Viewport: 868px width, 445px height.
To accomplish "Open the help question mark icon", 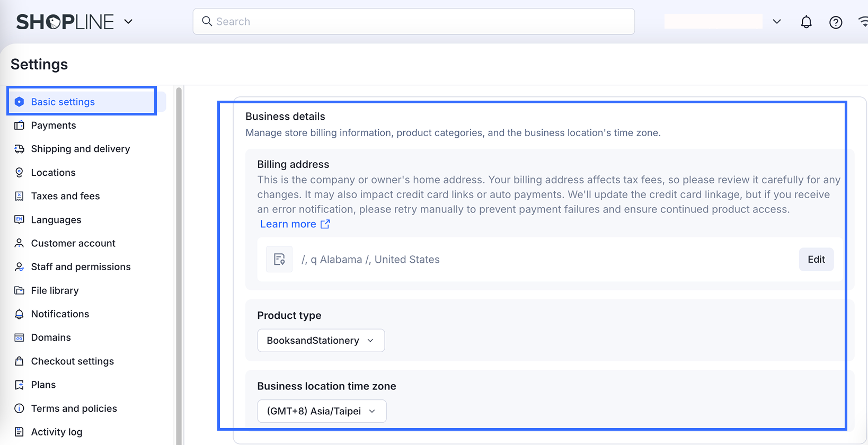I will click(x=836, y=22).
